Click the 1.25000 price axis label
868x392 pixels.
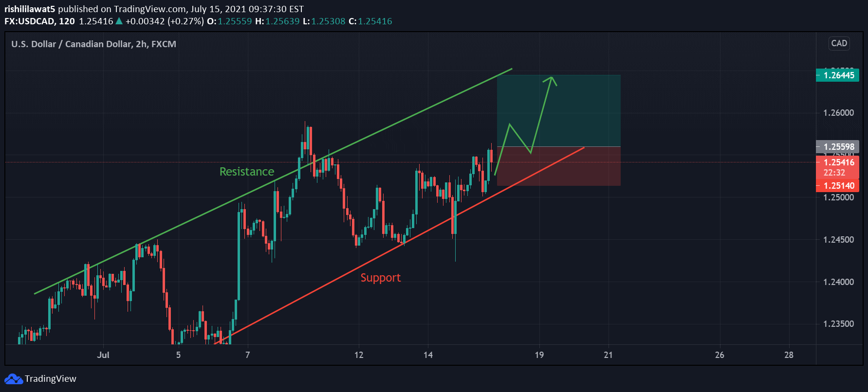pyautogui.click(x=838, y=197)
